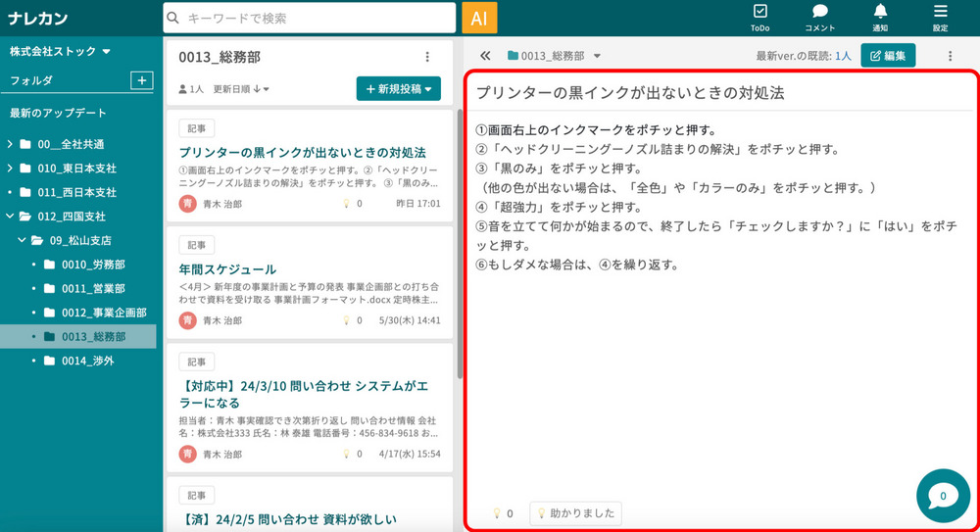Screen dimensions: 980x532
Task: Open the プリンターの黒インクが出ないときの対処法 post title
Action: point(303,153)
